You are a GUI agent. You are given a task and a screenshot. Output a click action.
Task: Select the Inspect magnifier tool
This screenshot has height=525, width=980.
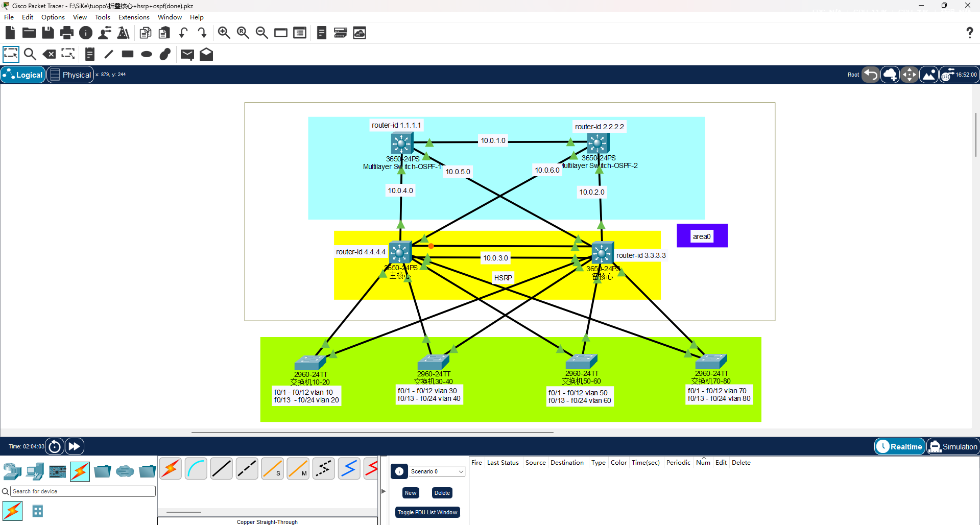(x=30, y=54)
